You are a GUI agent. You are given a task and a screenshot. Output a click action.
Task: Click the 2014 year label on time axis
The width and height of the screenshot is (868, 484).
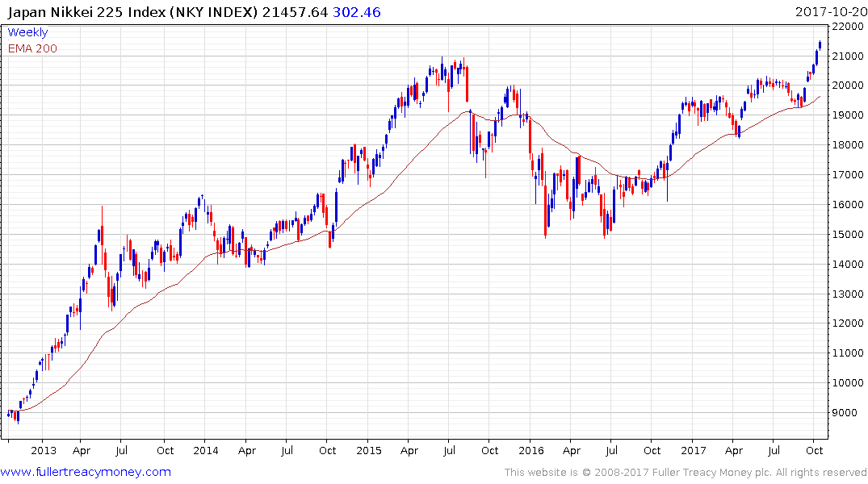pyautogui.click(x=206, y=450)
